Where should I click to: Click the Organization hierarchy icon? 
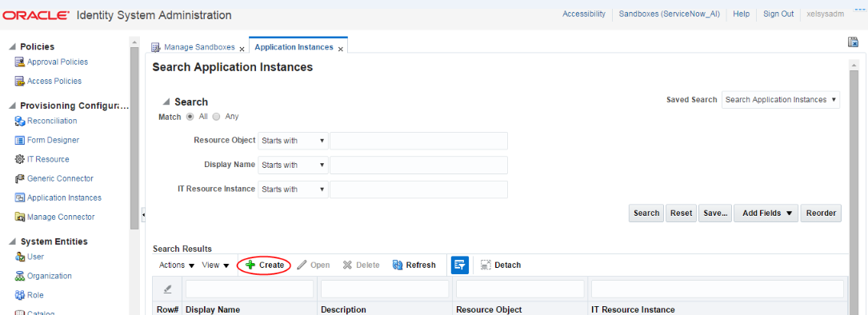(x=19, y=277)
